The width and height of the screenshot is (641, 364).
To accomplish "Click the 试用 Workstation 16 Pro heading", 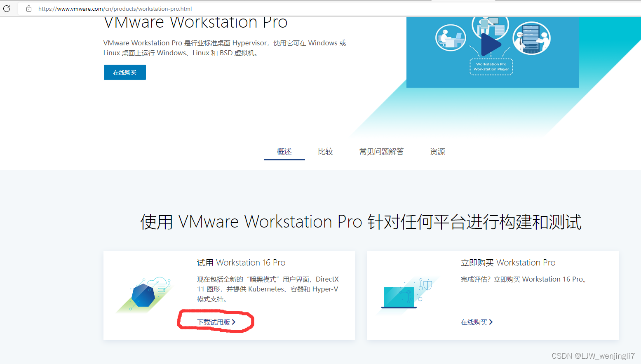I will point(241,263).
